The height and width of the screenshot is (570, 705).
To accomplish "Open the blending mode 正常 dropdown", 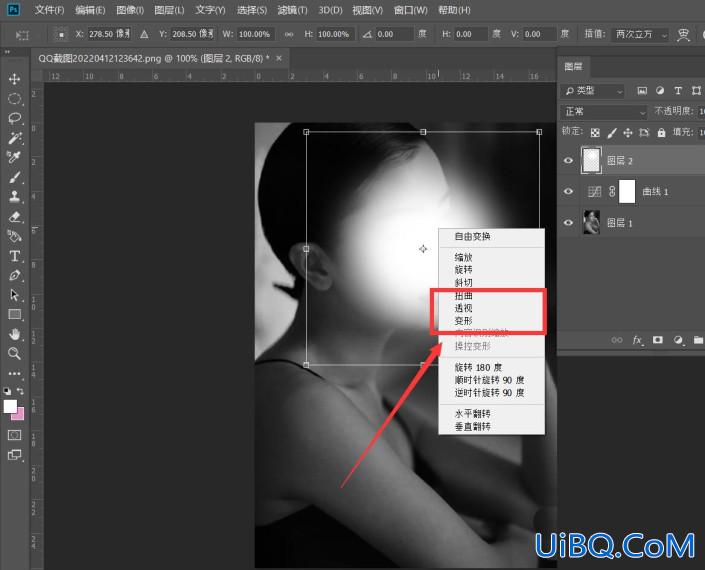I will tap(604, 111).
